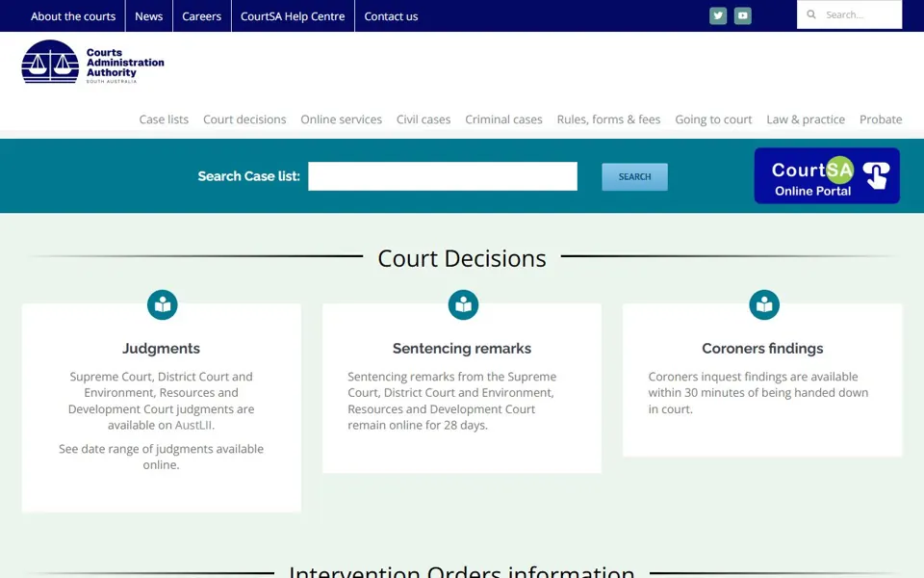The width and height of the screenshot is (924, 578).
Task: Open About the courts menu
Action: [73, 16]
